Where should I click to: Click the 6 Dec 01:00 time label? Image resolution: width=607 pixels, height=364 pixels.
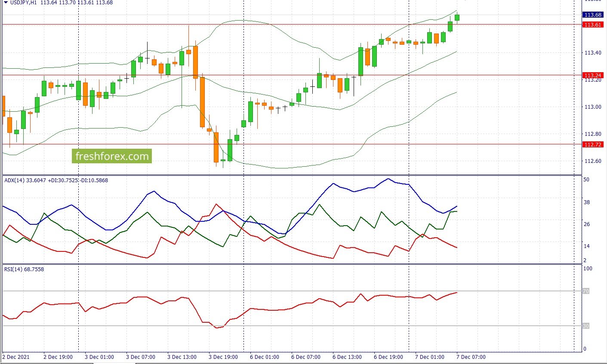[x=265, y=357]
